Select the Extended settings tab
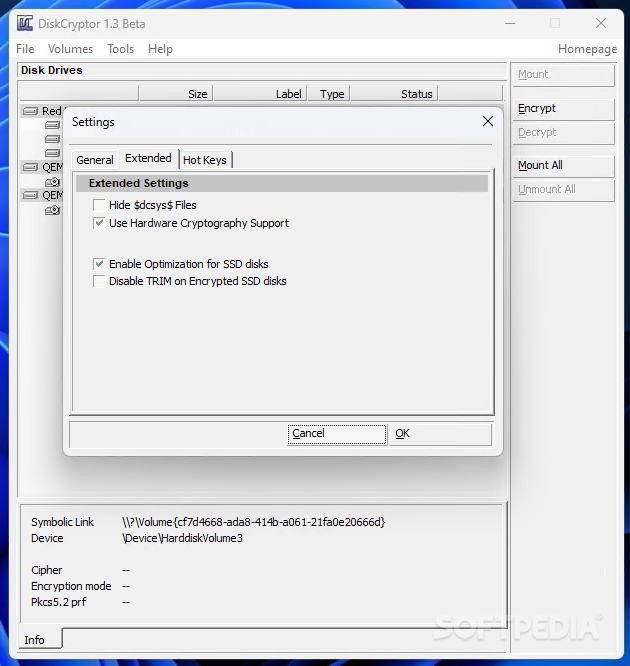 click(148, 158)
